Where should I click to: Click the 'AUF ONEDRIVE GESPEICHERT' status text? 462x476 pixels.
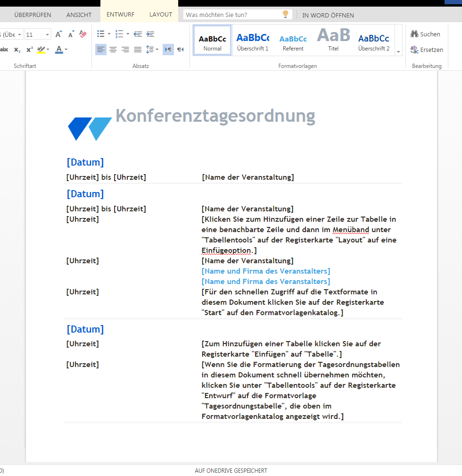tap(231, 470)
